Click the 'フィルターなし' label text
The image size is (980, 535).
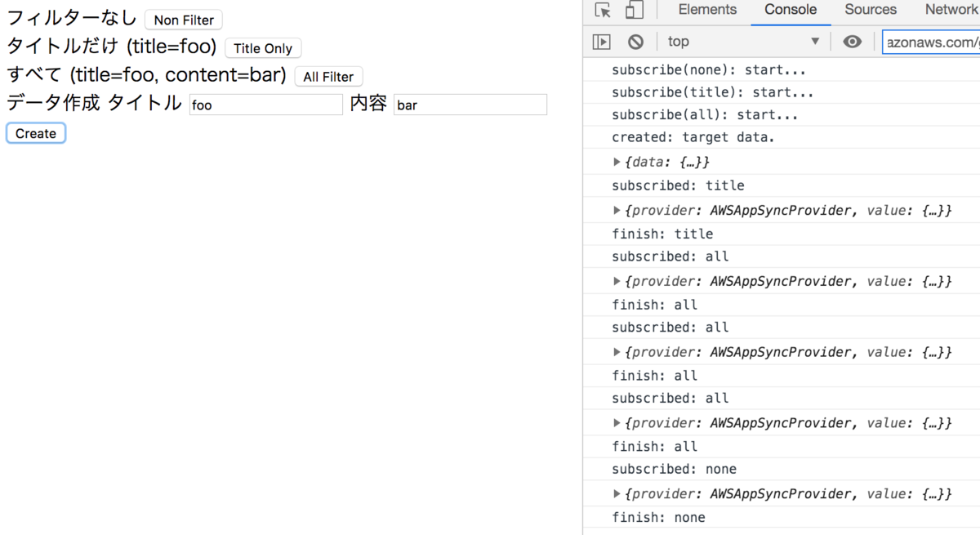pos(72,19)
